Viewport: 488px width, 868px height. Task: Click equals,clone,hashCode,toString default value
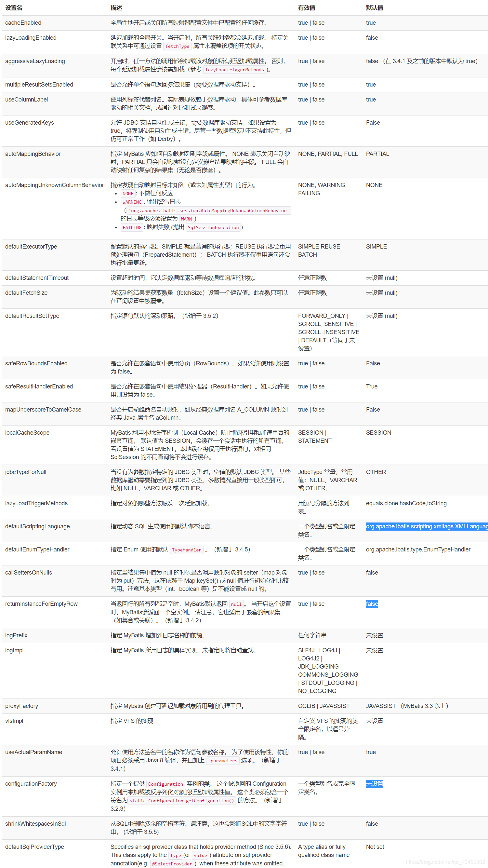click(406, 503)
